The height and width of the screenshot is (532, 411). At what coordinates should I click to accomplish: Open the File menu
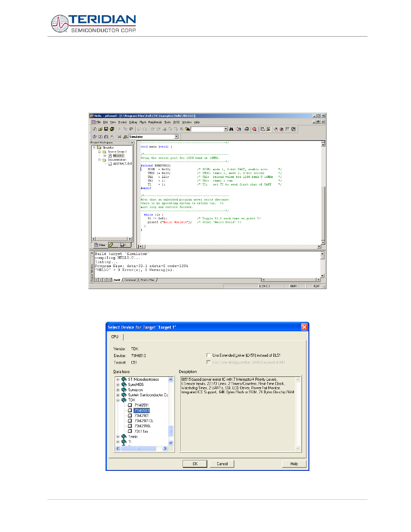[x=99, y=122]
